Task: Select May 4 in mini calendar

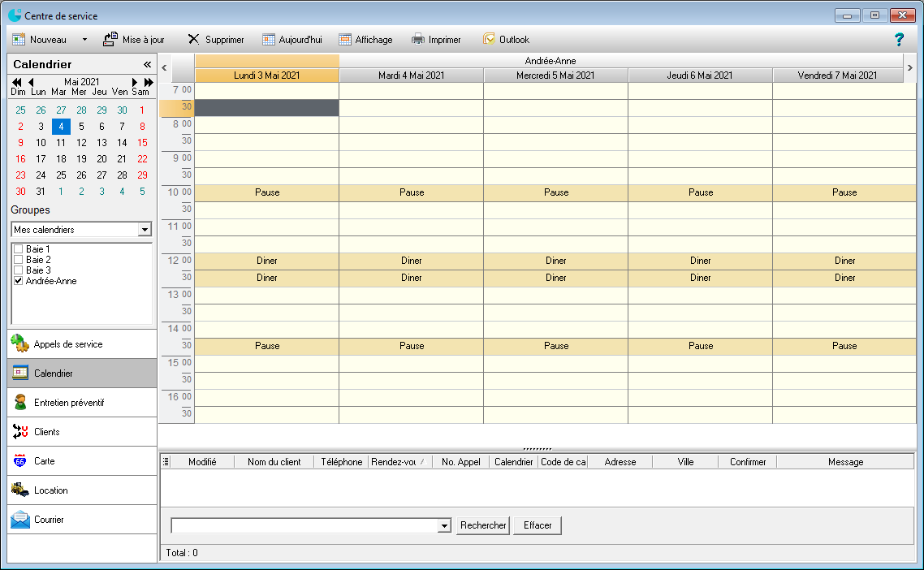Action: coord(61,126)
